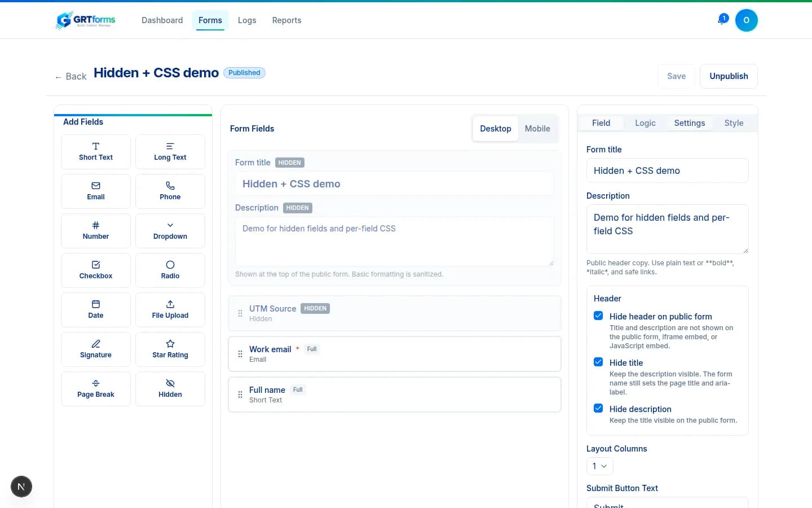Add a Short Text field icon
812x508 pixels.
coord(96,146)
